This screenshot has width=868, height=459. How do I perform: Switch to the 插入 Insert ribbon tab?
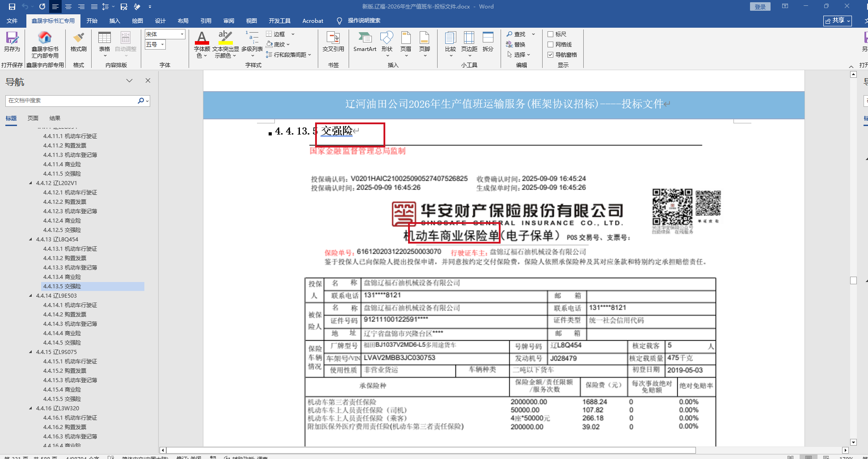pyautogui.click(x=115, y=21)
